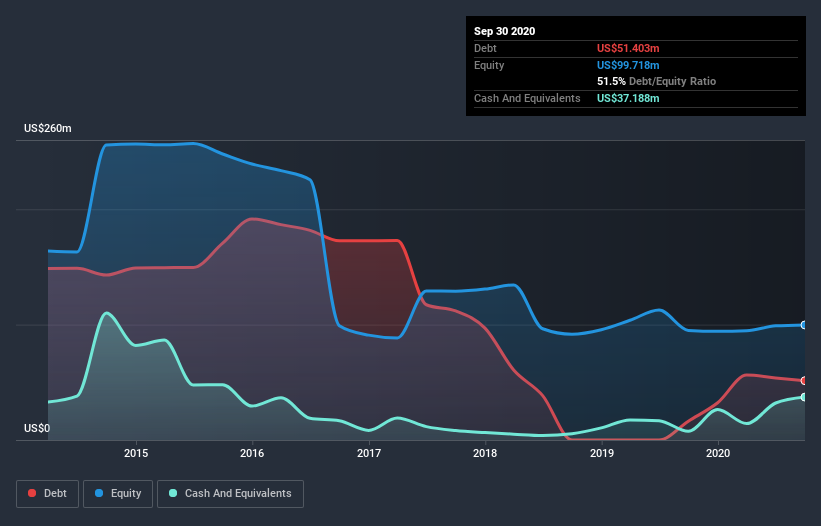
Task: Click Cash And Equivalents label in tooltip
Action: (527, 98)
